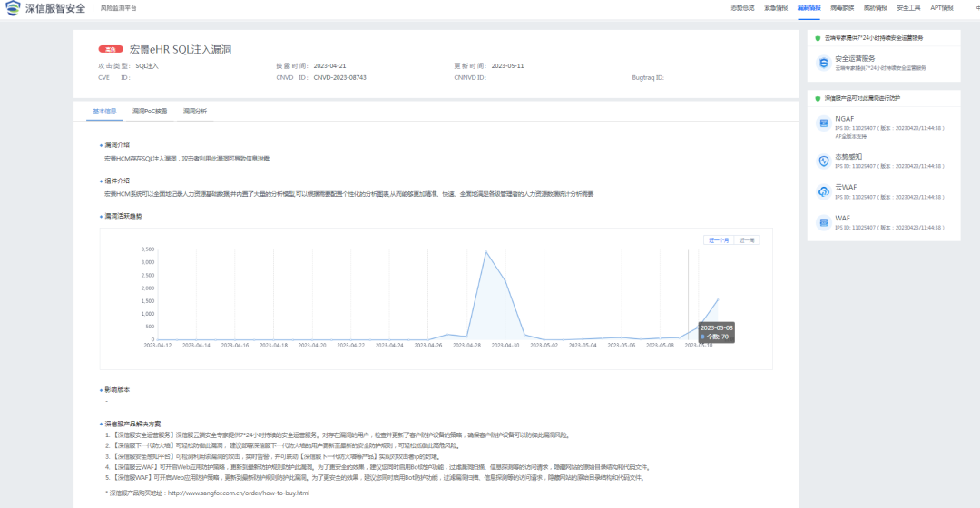Click the 2023-04-12 x-axis label
This screenshot has width=980, height=508.
click(158, 346)
